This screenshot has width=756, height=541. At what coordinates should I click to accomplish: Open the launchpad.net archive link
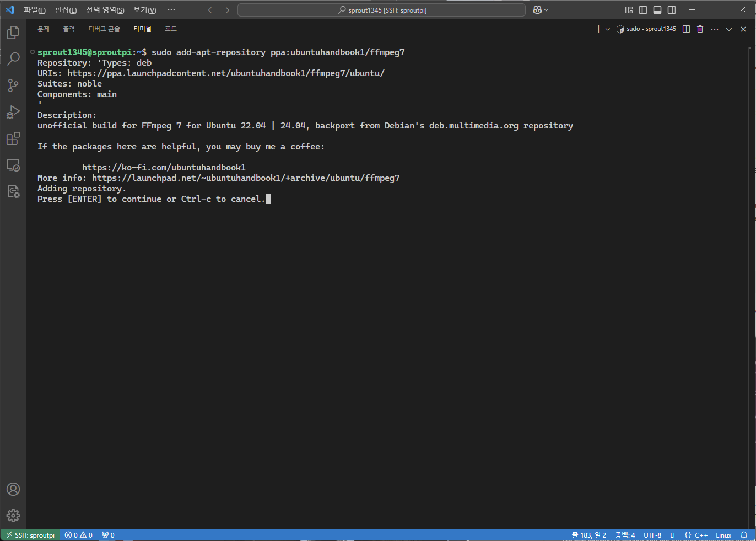click(x=246, y=178)
